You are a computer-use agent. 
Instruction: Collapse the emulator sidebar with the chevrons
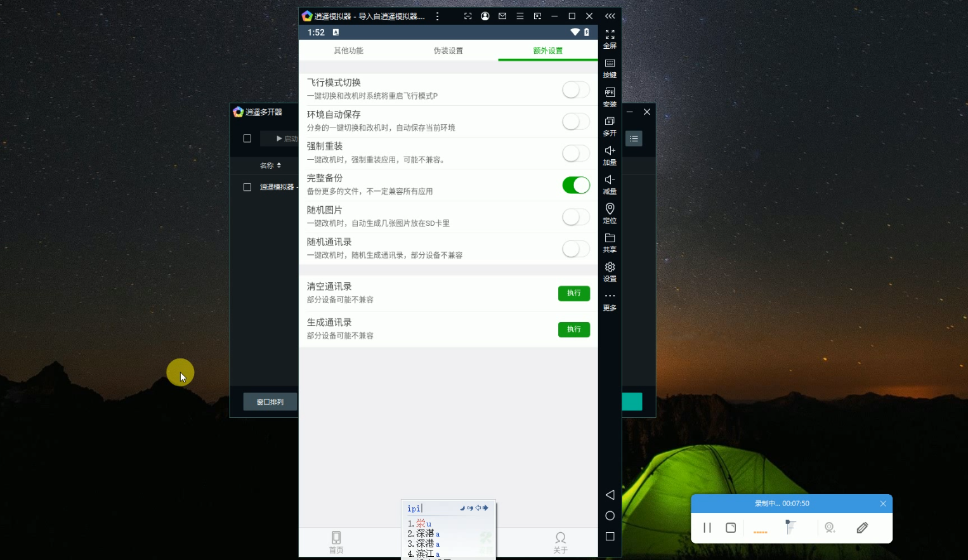[610, 16]
